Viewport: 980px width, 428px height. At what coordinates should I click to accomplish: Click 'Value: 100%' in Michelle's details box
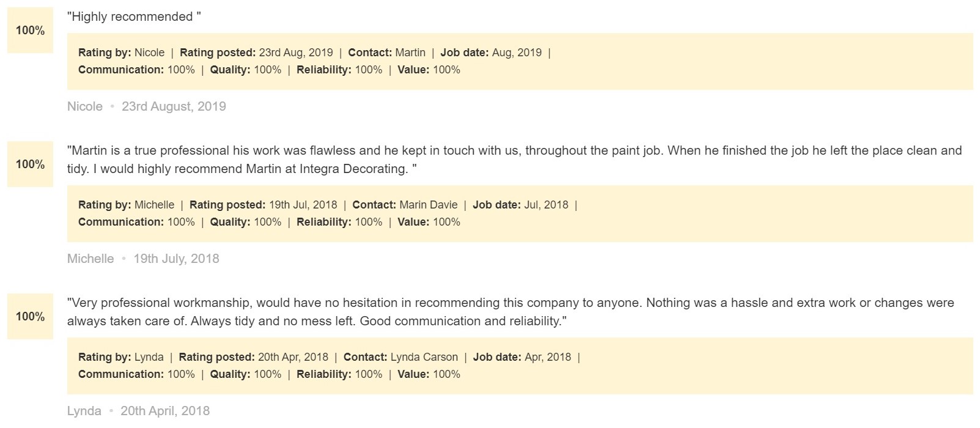point(429,222)
